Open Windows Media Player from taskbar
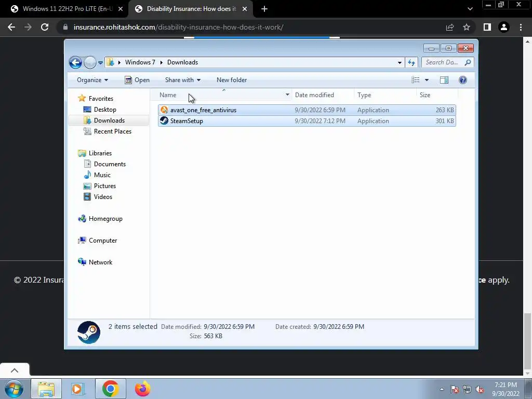532x399 pixels. 78,389
